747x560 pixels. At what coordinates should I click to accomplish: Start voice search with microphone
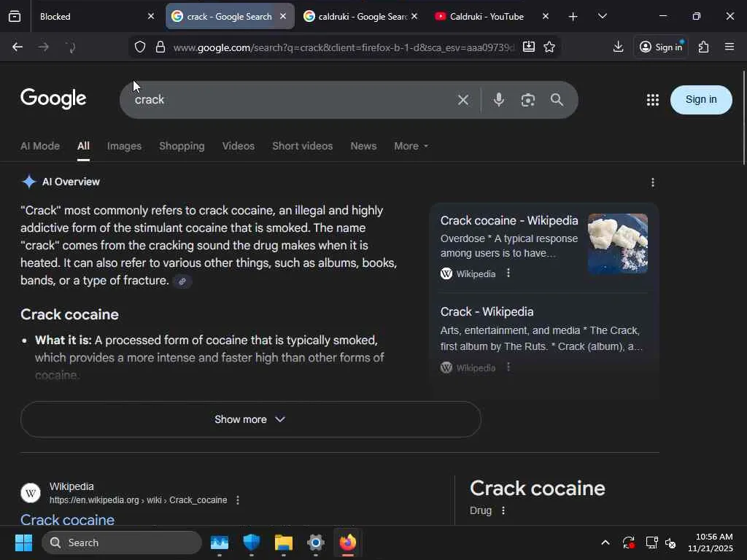tap(499, 99)
